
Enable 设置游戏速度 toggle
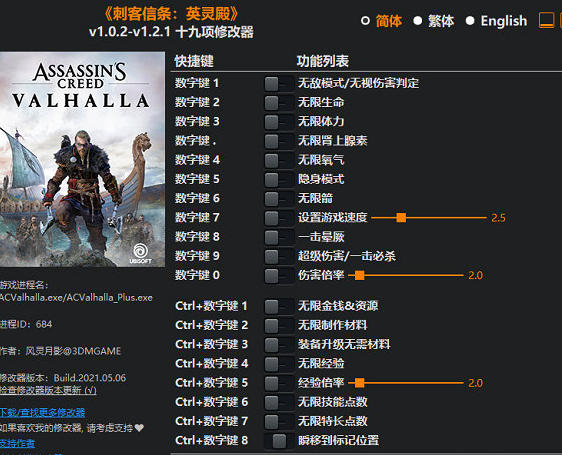point(279,218)
